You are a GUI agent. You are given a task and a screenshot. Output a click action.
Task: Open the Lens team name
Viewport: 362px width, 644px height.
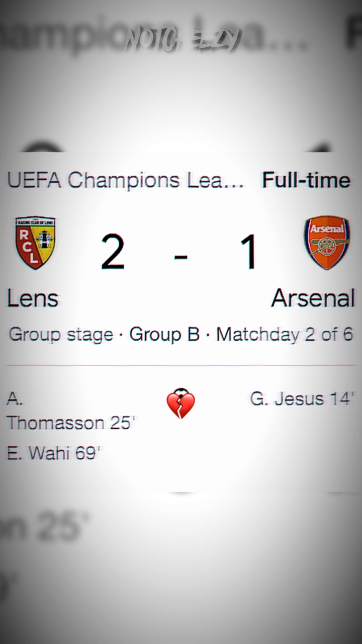point(33,298)
